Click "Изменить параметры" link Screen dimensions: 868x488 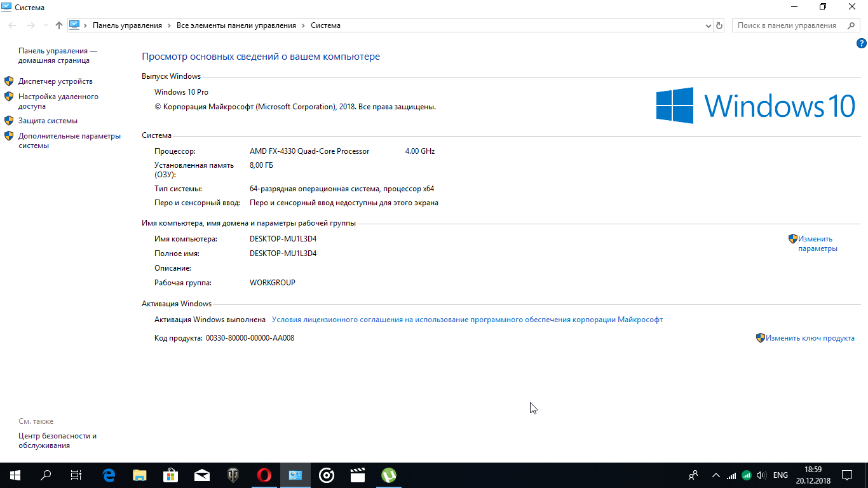point(818,244)
